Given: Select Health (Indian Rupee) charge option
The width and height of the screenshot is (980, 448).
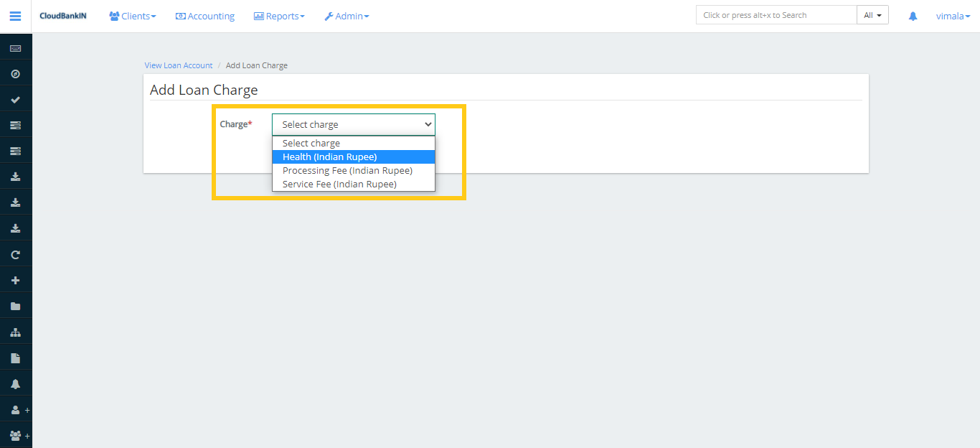Looking at the screenshot, I should pos(329,157).
